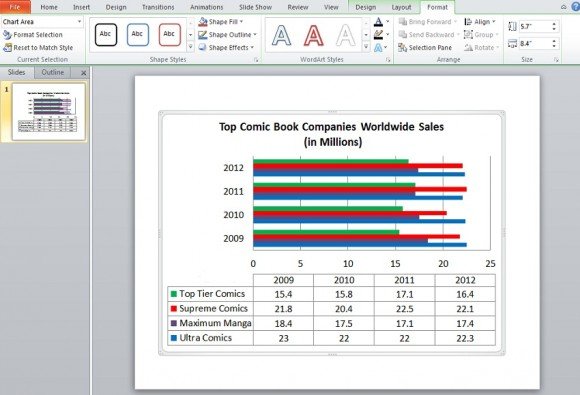Switch to the Animations ribbon tab

coord(206,7)
